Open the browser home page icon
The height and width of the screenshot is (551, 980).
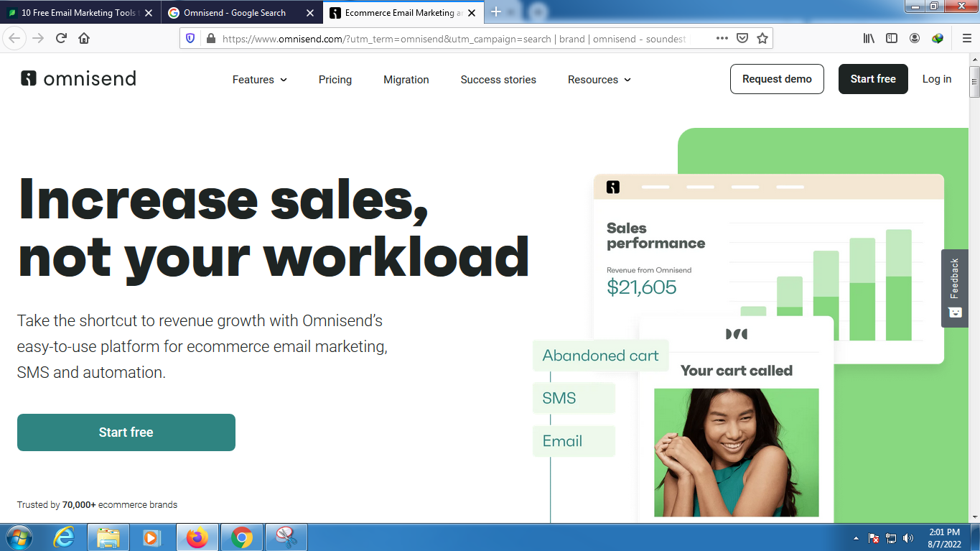84,39
